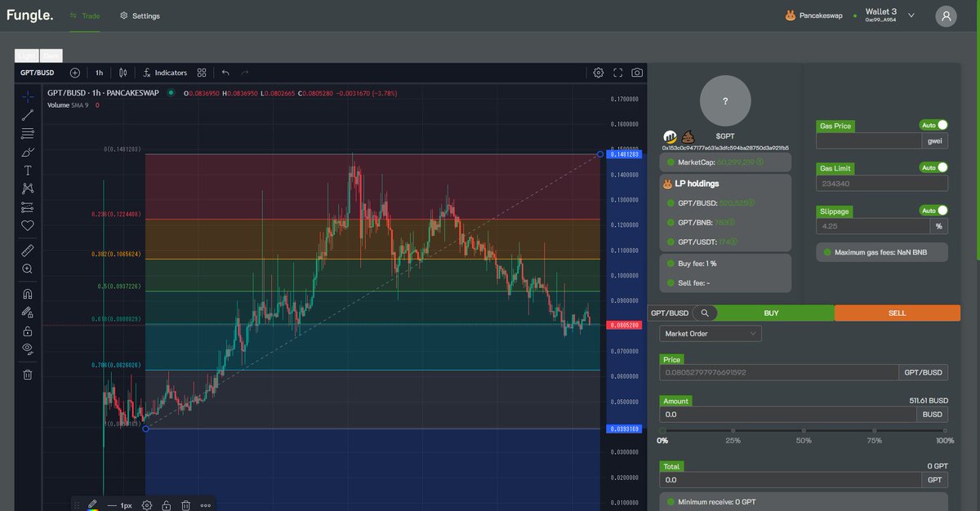Toggle stay in drawing mode

click(x=28, y=312)
